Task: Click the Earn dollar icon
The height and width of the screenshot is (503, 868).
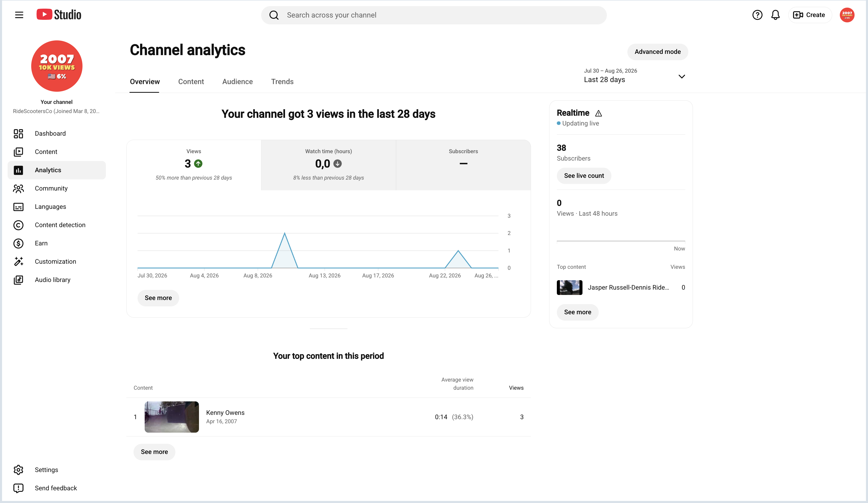Action: 18,243
